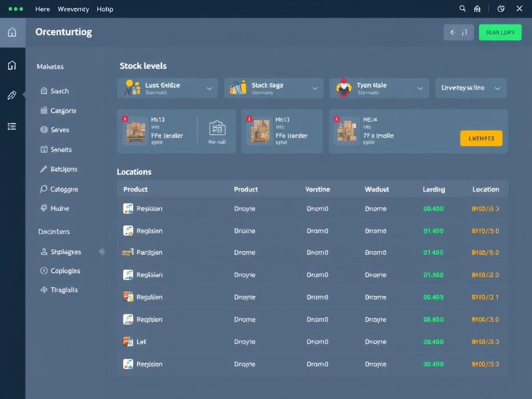Viewport: 532px width, 399px height.
Task: Click the Catgoriy folder icon
Action: click(44, 110)
